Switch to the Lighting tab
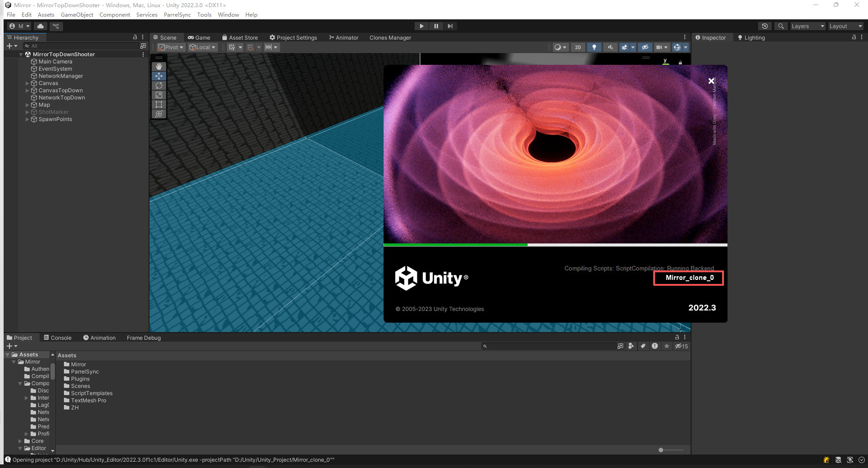 click(751, 38)
